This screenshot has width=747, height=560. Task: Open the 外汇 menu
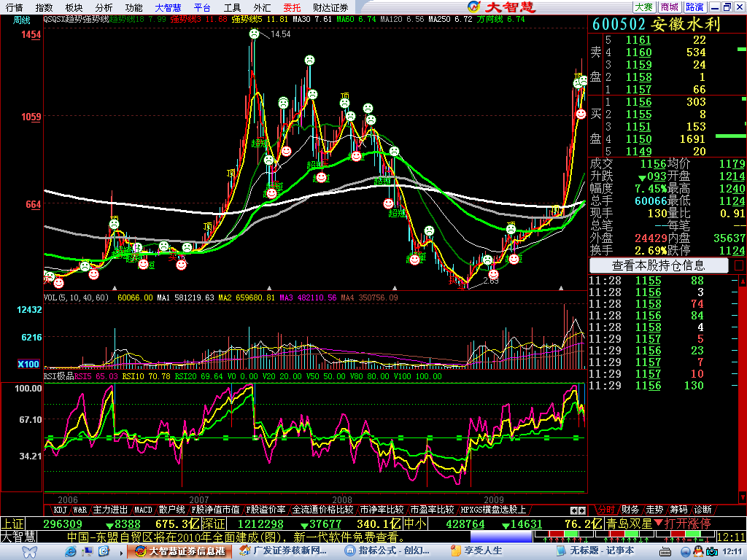(262, 7)
